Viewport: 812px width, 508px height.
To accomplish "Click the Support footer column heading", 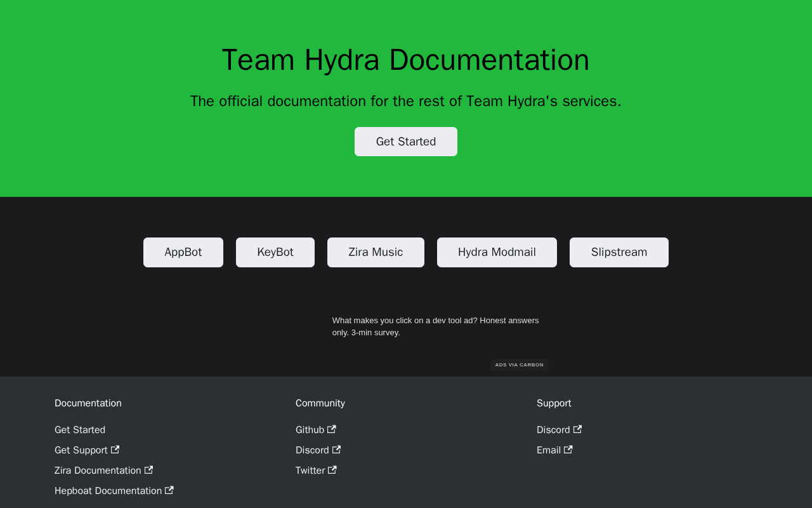I will [x=554, y=403].
